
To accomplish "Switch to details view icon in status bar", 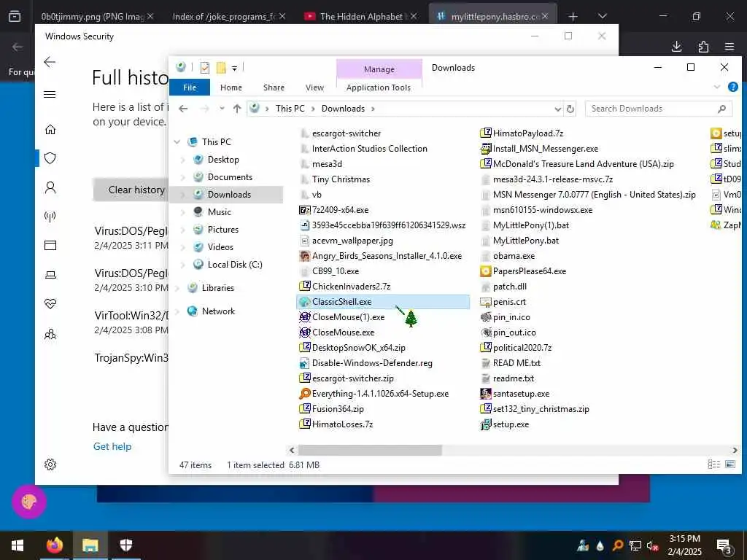I will tap(713, 464).
